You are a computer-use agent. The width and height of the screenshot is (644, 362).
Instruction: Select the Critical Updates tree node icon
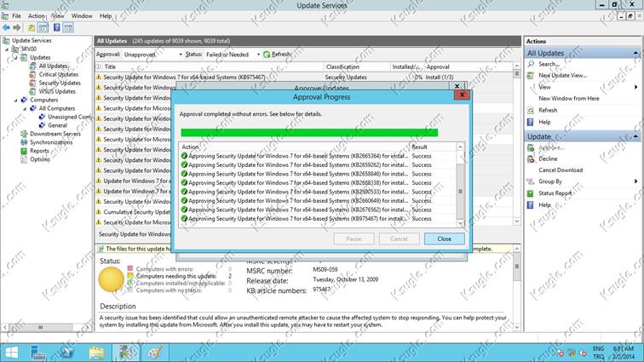[33, 74]
